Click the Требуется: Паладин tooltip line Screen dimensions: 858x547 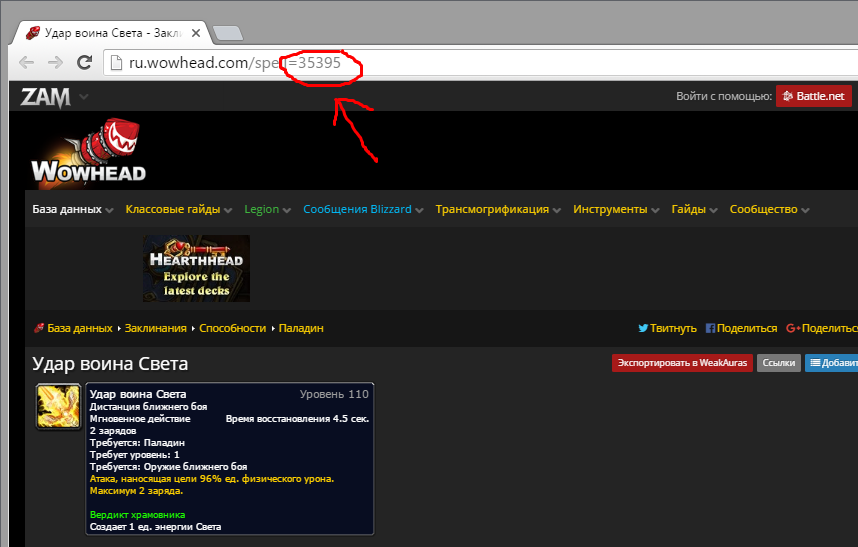click(x=137, y=443)
